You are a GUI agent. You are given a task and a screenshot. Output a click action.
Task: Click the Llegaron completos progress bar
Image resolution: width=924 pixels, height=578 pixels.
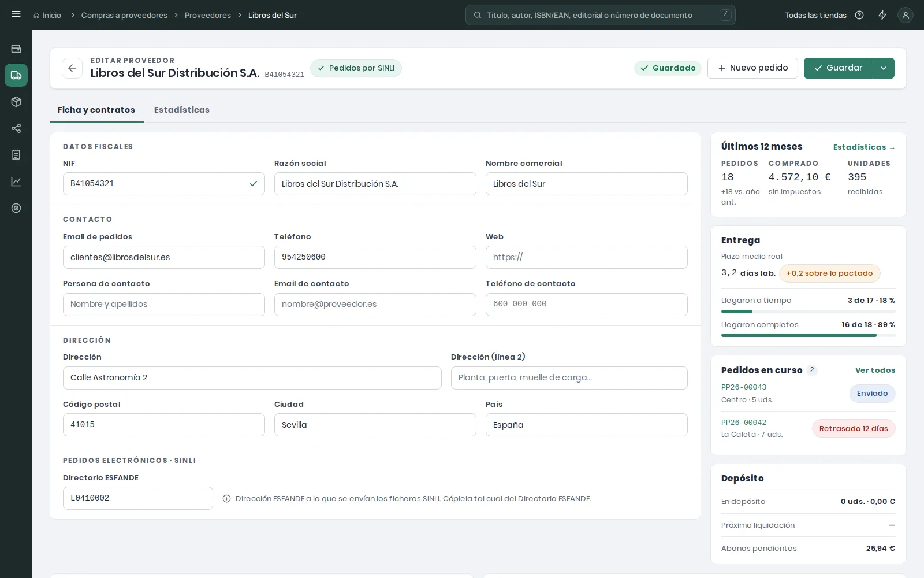click(x=808, y=335)
